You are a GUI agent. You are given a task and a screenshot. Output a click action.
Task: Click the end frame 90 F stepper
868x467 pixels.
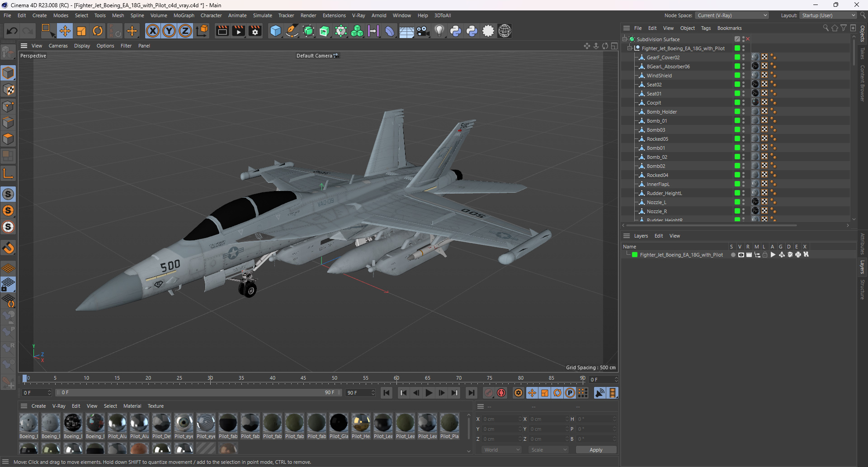tap(373, 392)
